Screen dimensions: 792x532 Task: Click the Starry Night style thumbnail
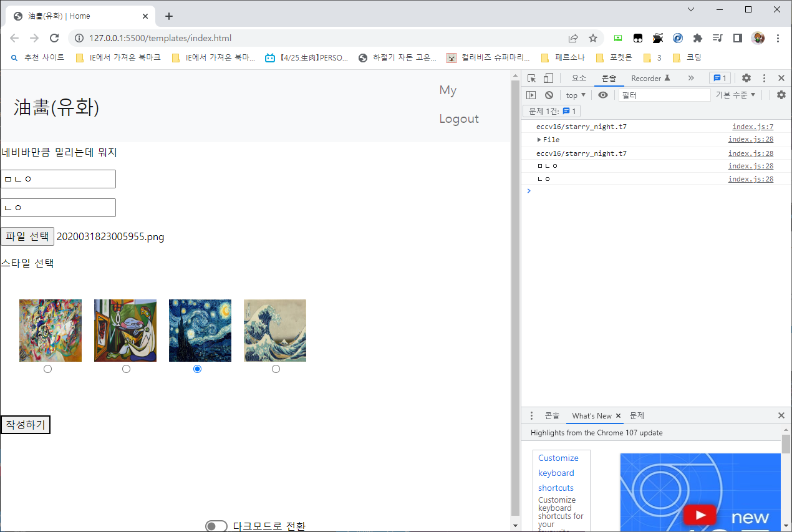coord(200,331)
